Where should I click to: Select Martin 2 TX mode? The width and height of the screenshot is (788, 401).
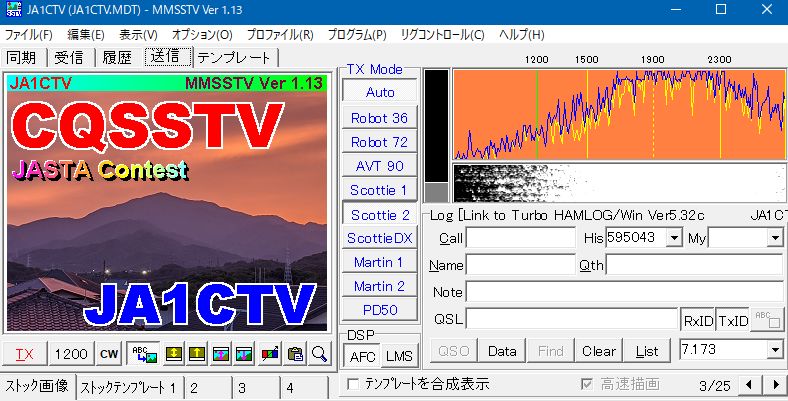pos(379,286)
